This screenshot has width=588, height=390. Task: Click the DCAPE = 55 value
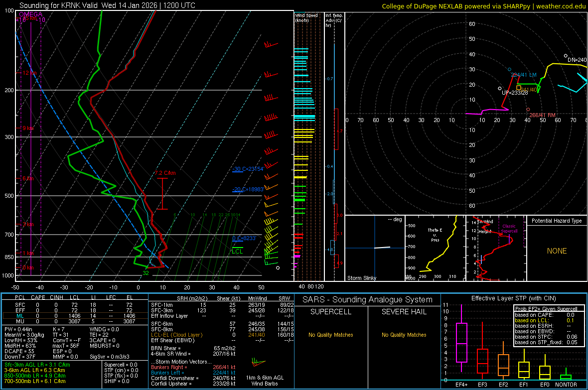tap(19, 351)
